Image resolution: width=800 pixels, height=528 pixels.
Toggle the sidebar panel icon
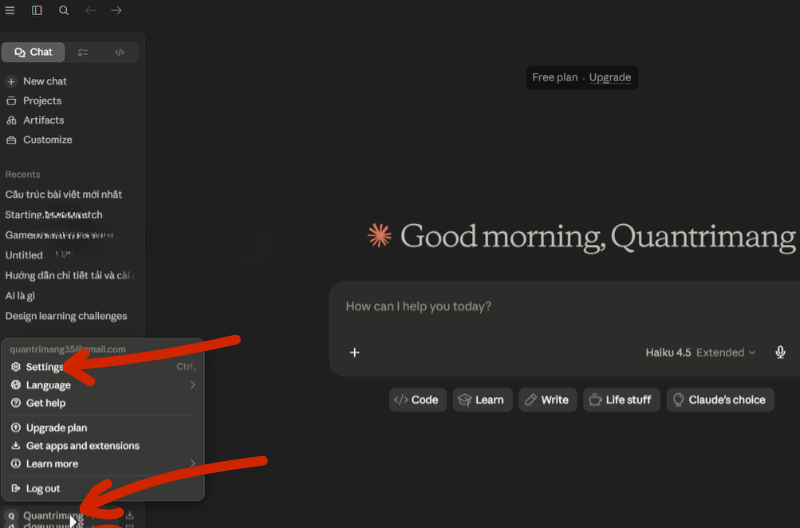click(37, 10)
